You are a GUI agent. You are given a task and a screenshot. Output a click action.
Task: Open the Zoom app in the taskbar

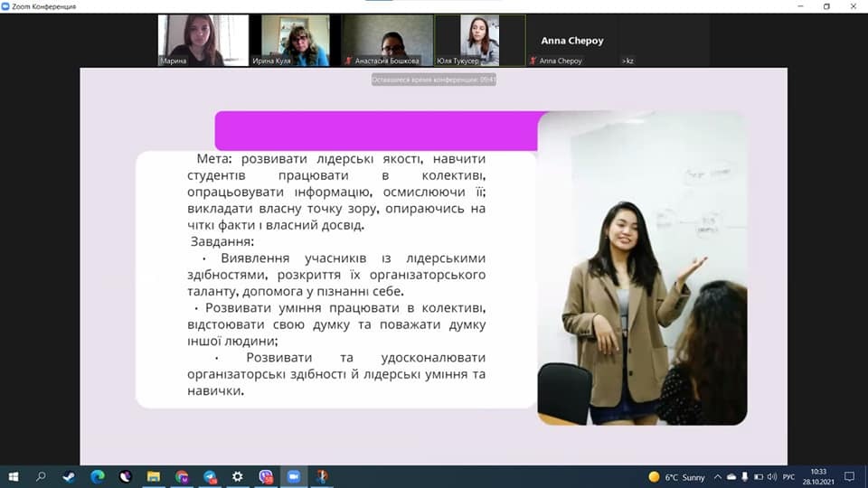(294, 476)
